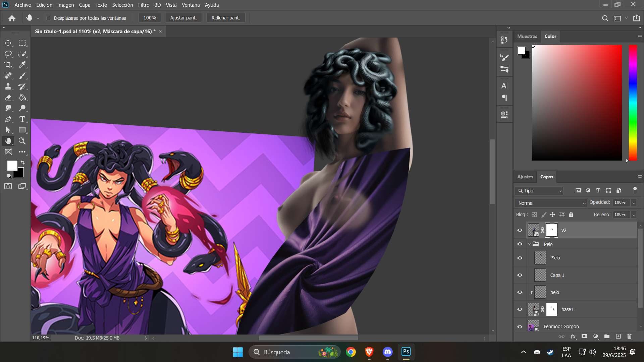Select the Eraser tool
The height and width of the screenshot is (362, 644).
point(8,98)
